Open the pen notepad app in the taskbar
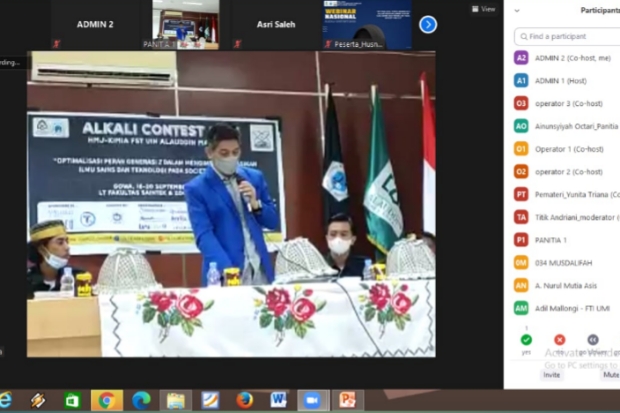620x413 pixels. point(210,400)
